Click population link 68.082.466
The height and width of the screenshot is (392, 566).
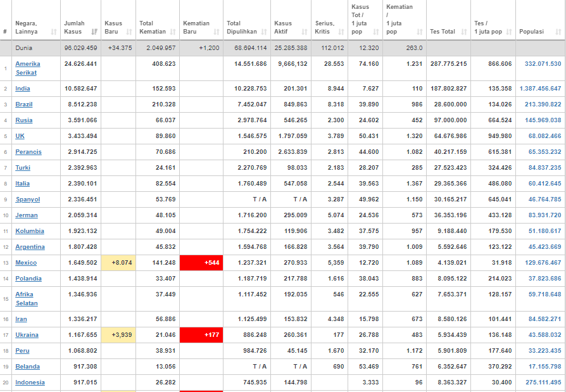(544, 136)
